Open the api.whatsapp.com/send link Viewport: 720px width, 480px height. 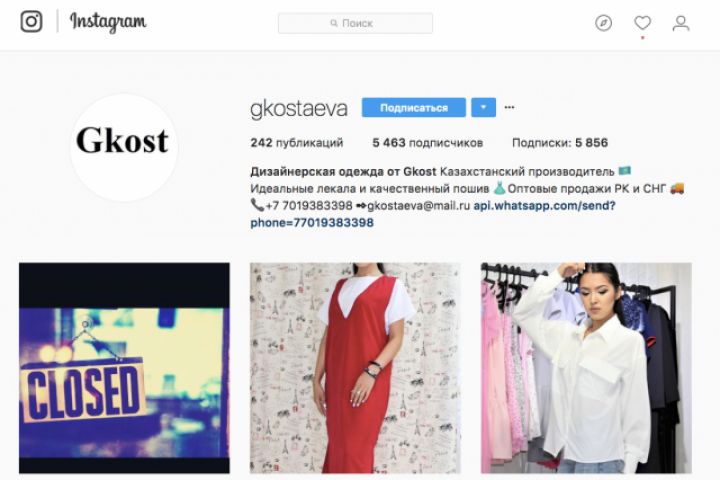pyautogui.click(x=544, y=205)
